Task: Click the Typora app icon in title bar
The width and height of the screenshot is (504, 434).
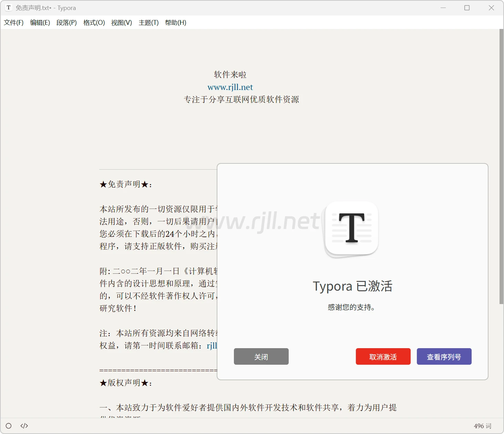Action: [x=9, y=8]
